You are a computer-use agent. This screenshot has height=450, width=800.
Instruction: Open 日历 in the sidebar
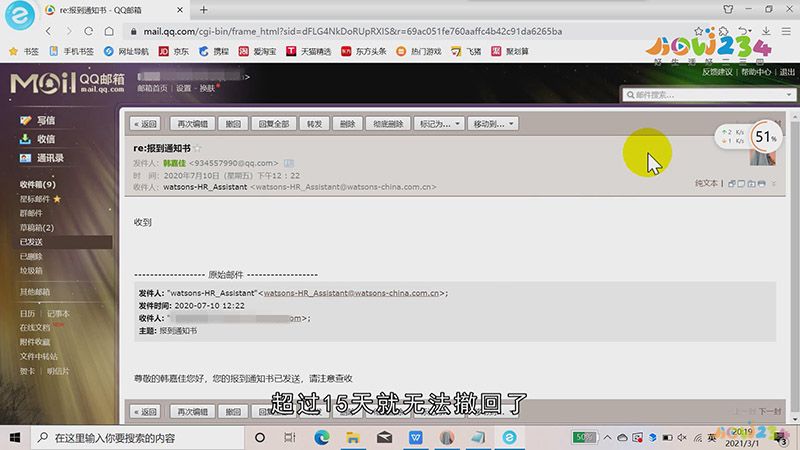[28, 313]
